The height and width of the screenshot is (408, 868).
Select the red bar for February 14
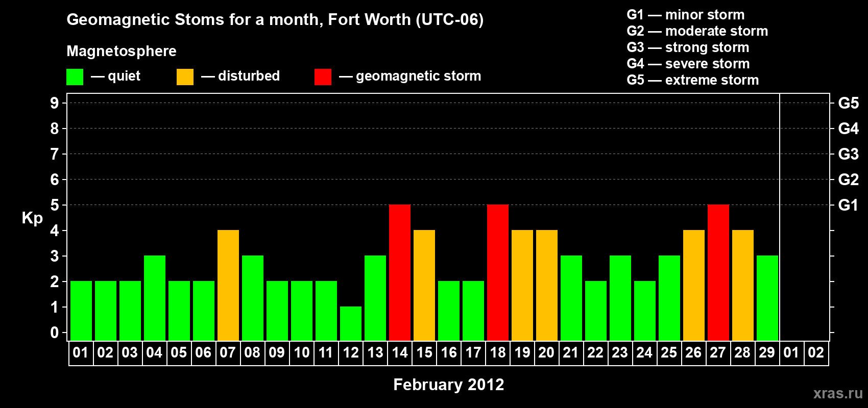(400, 272)
